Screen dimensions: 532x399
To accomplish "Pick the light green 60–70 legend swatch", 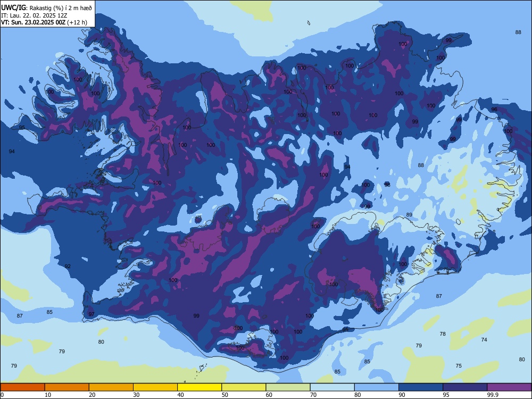I will [x=288, y=387].
